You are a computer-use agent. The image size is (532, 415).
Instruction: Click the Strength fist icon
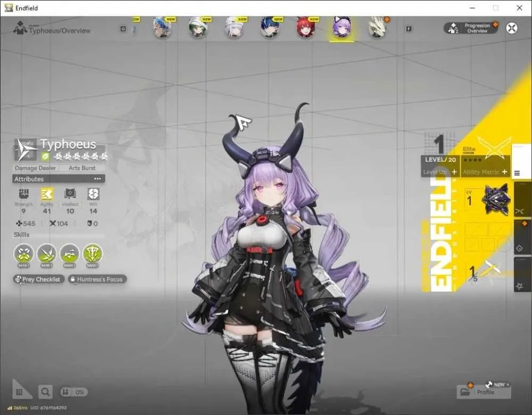23,194
